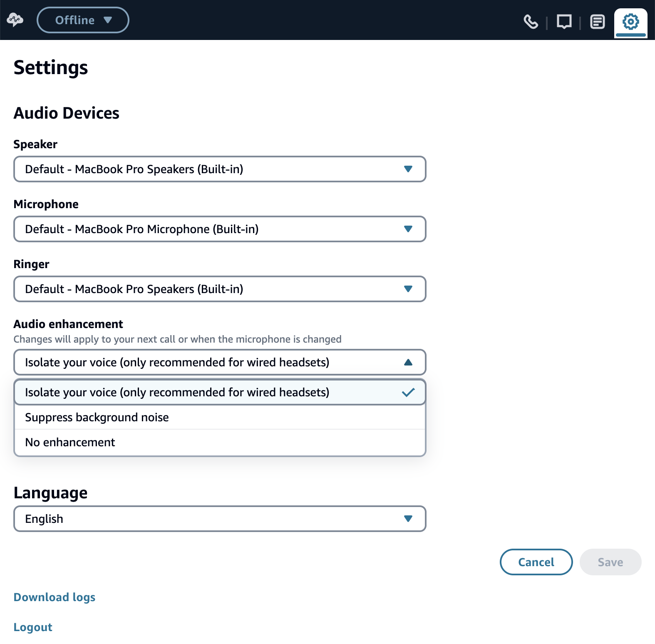Open the tasks list icon

click(597, 21)
